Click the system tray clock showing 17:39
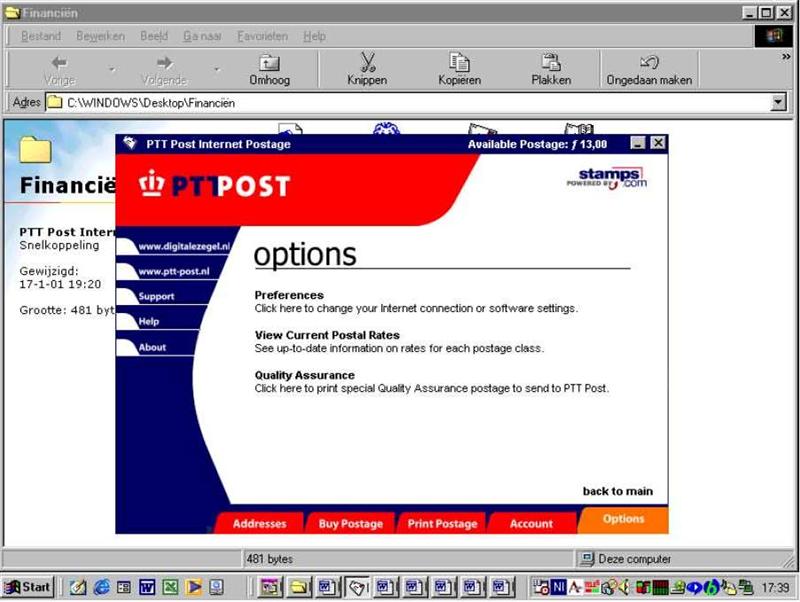Screen dimensions: 800x602 point(775,588)
